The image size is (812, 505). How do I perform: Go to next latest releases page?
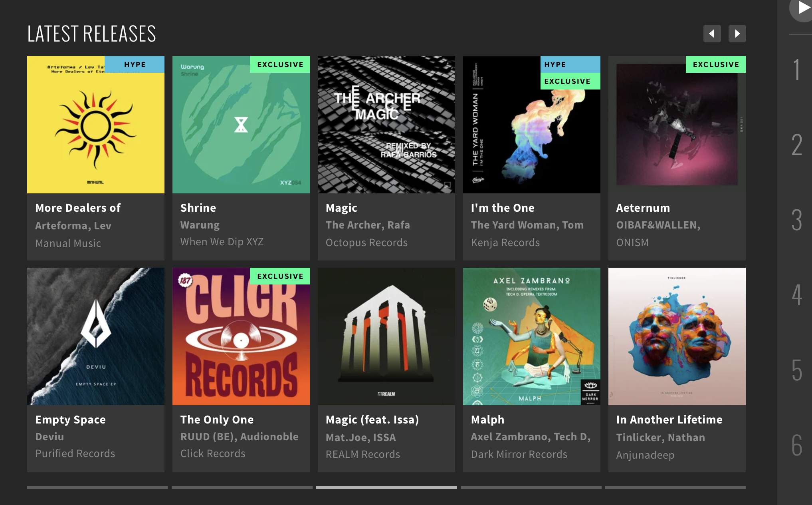[737, 34]
